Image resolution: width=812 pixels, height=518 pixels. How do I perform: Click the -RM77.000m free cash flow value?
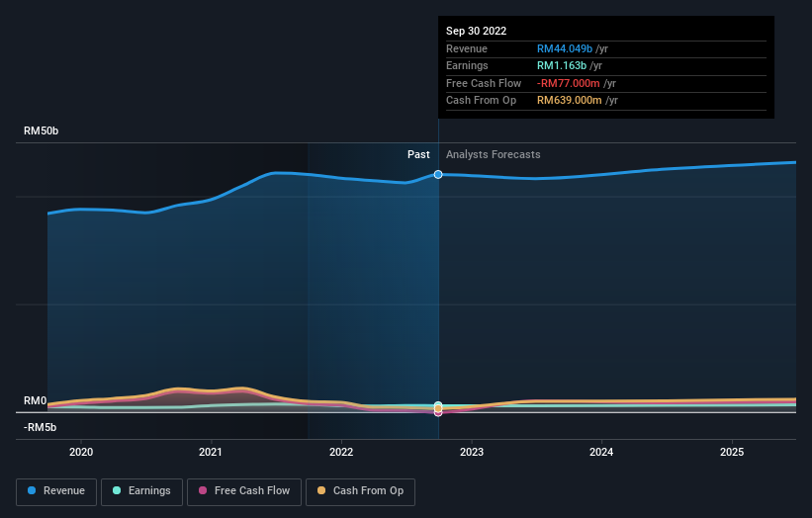tap(569, 83)
